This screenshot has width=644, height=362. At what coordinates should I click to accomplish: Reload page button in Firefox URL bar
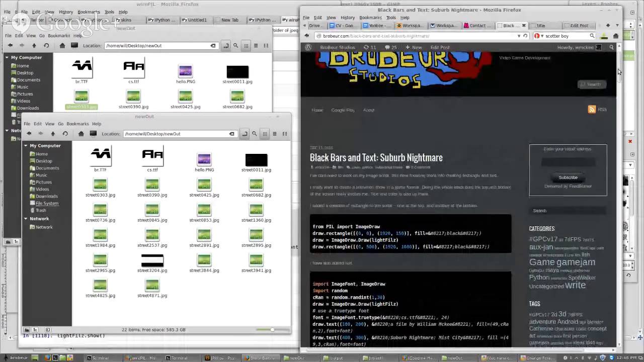525,36
